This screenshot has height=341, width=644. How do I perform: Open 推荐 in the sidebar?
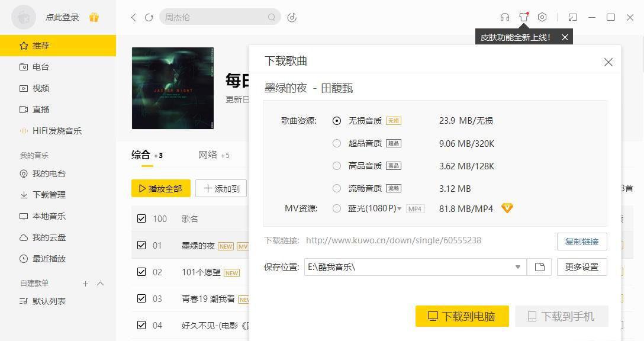58,46
